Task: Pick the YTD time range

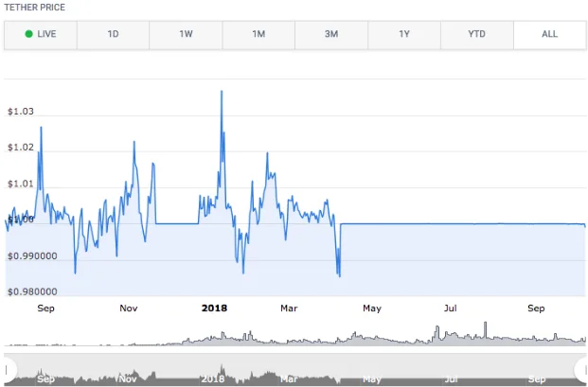Action: click(477, 34)
